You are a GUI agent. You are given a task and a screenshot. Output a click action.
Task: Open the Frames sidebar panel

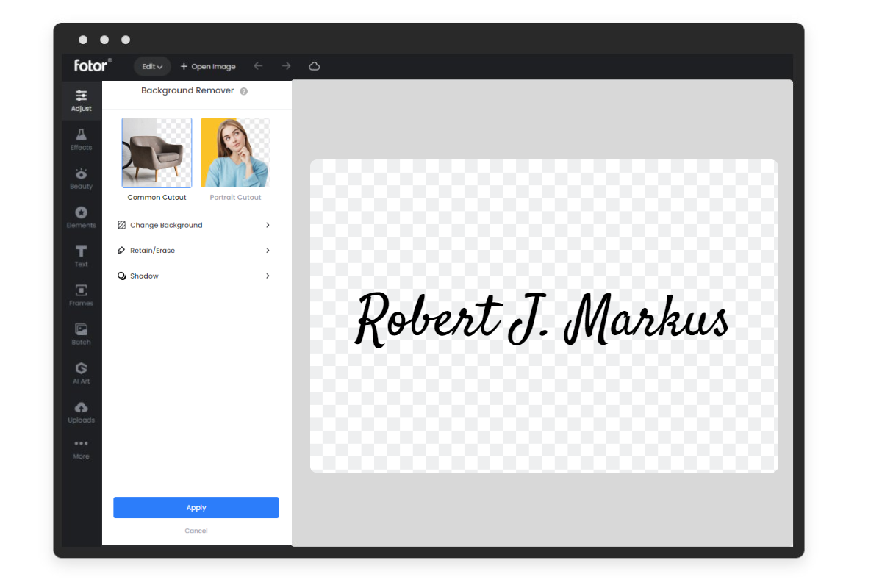82,295
